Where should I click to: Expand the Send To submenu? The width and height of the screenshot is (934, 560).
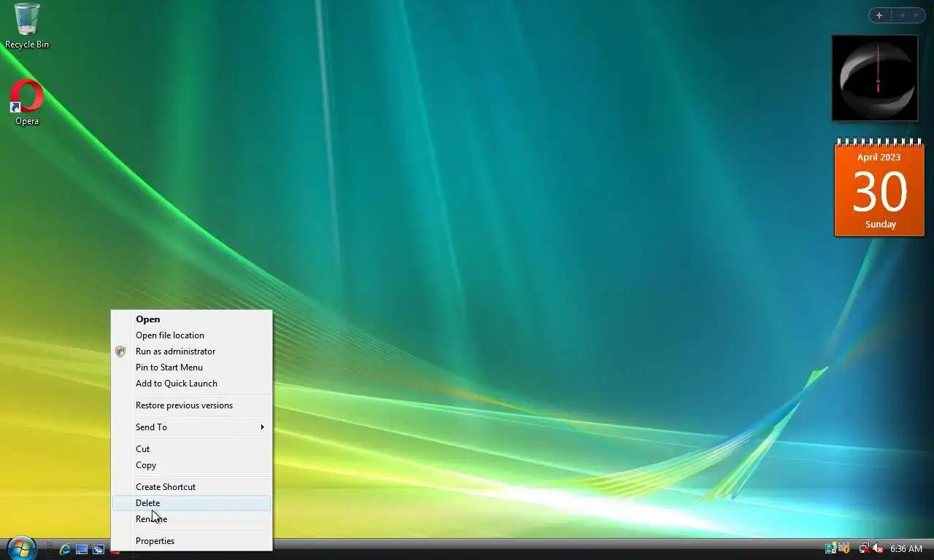pyautogui.click(x=191, y=427)
